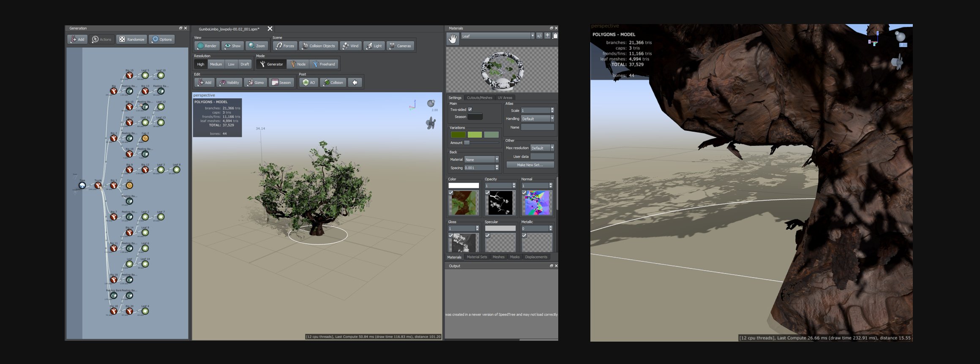Click the Atlas Scale stepper
Image resolution: width=980 pixels, height=364 pixels.
(x=552, y=110)
